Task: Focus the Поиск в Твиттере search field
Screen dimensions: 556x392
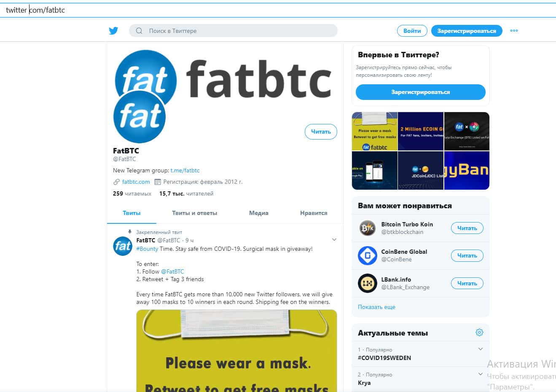Action: coord(233,31)
